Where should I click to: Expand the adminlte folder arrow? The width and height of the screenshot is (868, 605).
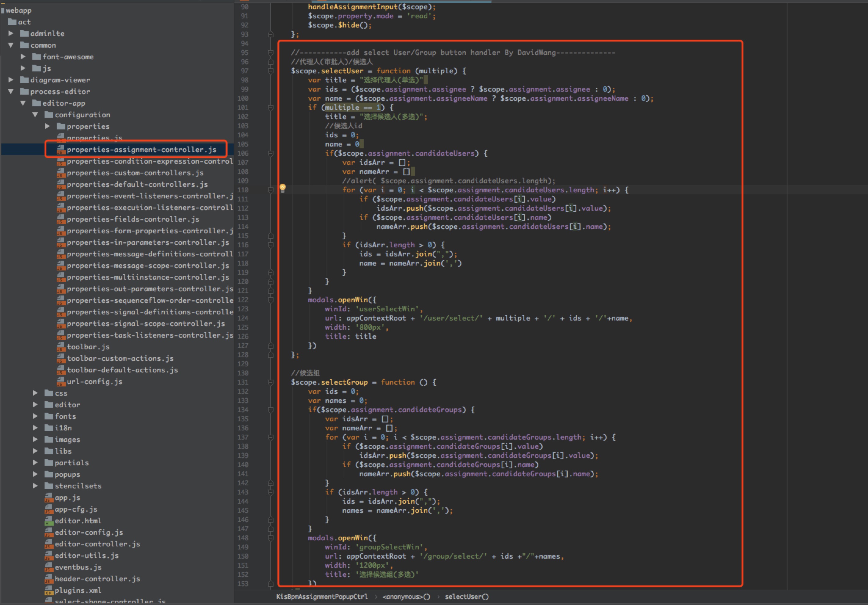click(x=11, y=33)
